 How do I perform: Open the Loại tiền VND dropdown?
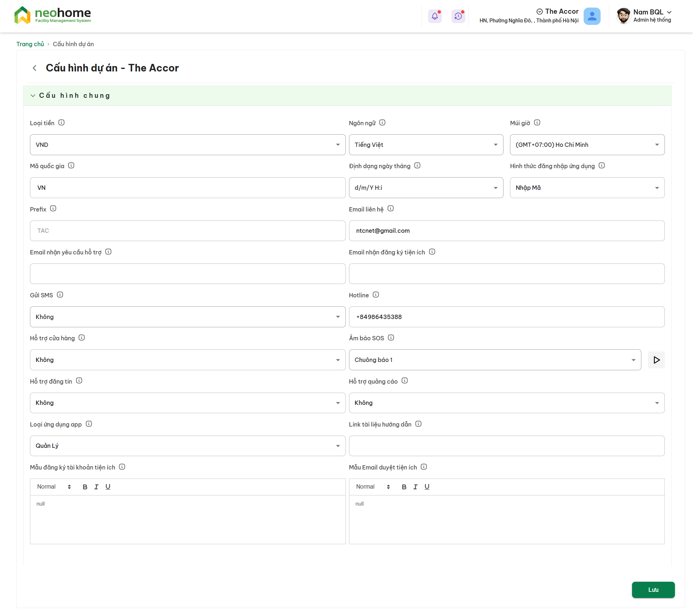click(x=187, y=145)
